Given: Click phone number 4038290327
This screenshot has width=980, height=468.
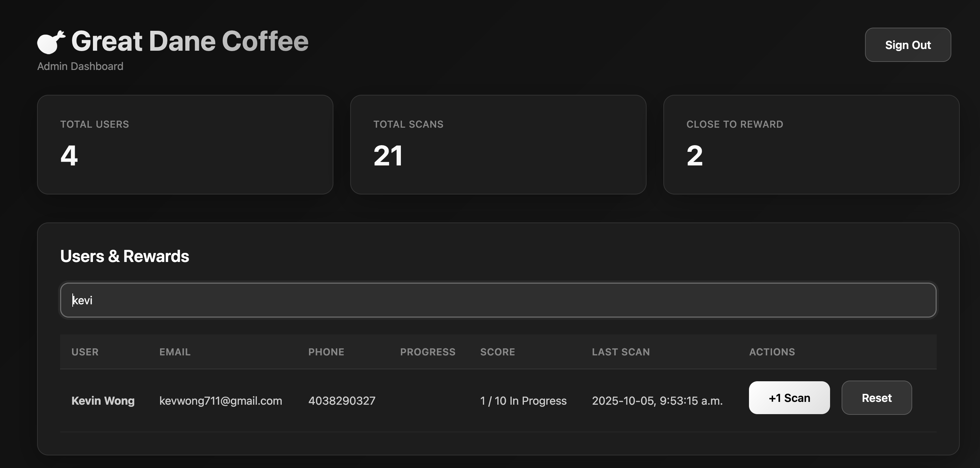Looking at the screenshot, I should (x=341, y=400).
